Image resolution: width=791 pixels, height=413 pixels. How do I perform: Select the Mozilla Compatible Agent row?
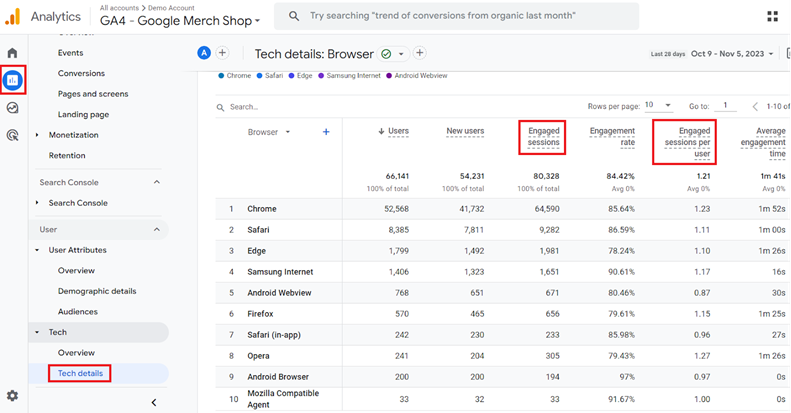click(502, 399)
